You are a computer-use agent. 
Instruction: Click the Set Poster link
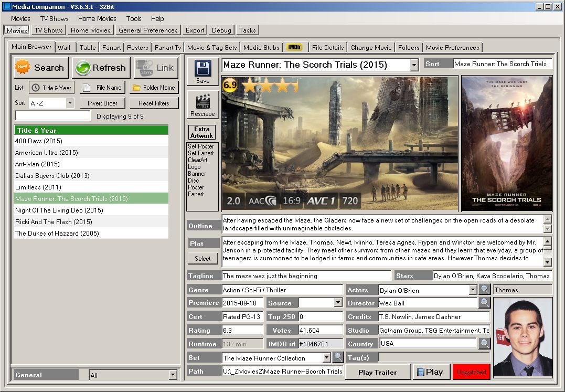pyautogui.click(x=201, y=146)
